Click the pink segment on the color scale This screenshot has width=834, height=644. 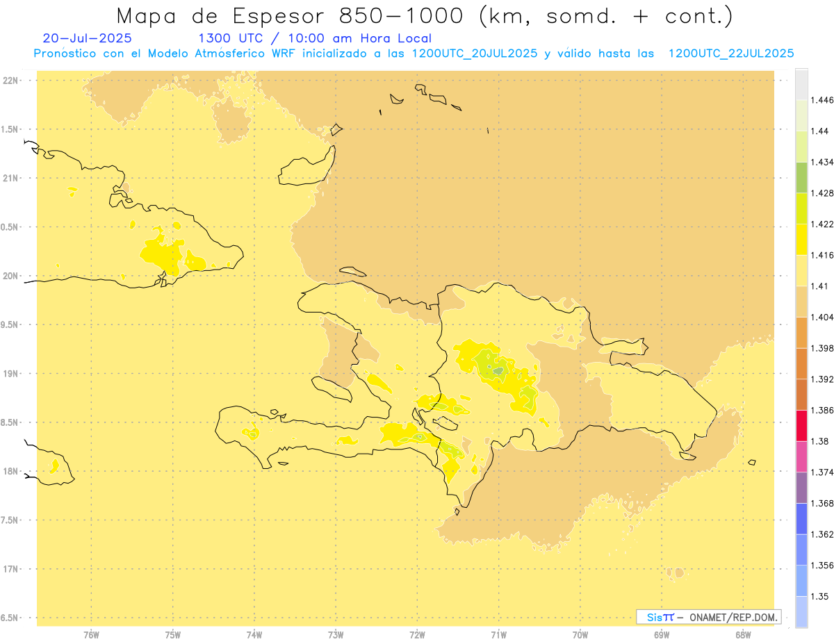coord(801,456)
